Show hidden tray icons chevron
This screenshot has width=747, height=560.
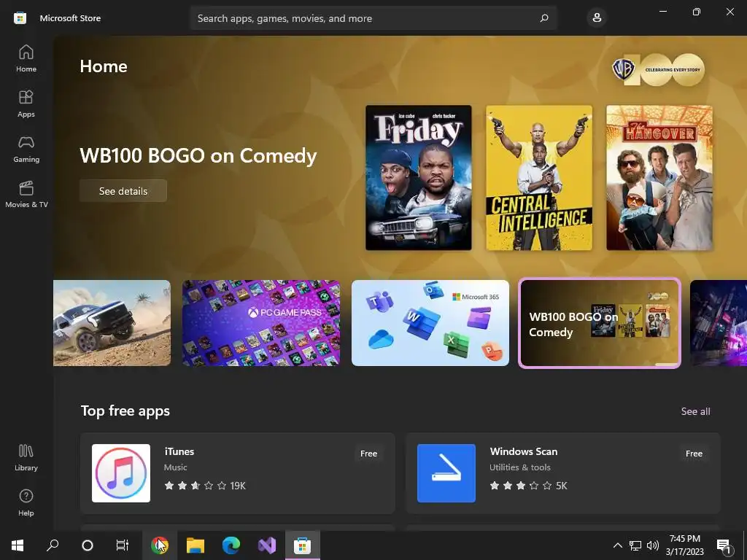pyautogui.click(x=617, y=545)
